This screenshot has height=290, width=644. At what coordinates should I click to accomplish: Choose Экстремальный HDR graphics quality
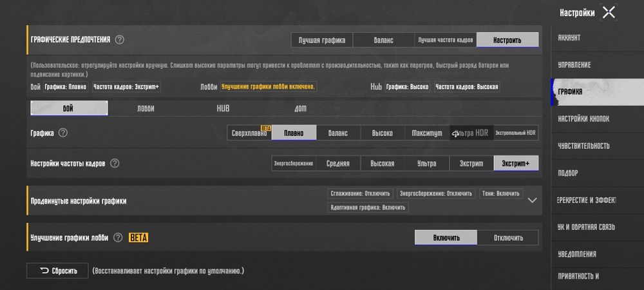pyautogui.click(x=516, y=133)
